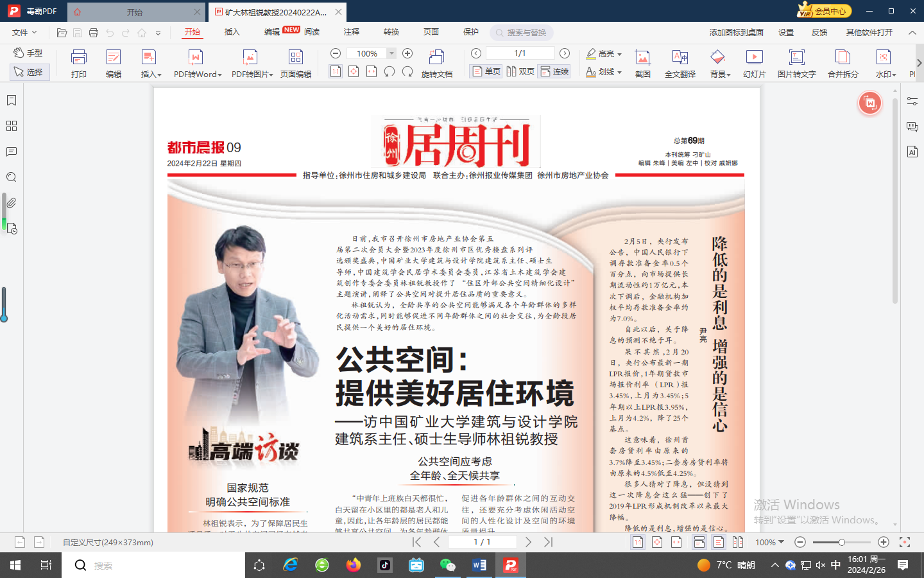Click the zoom slider in status bar

point(841,543)
